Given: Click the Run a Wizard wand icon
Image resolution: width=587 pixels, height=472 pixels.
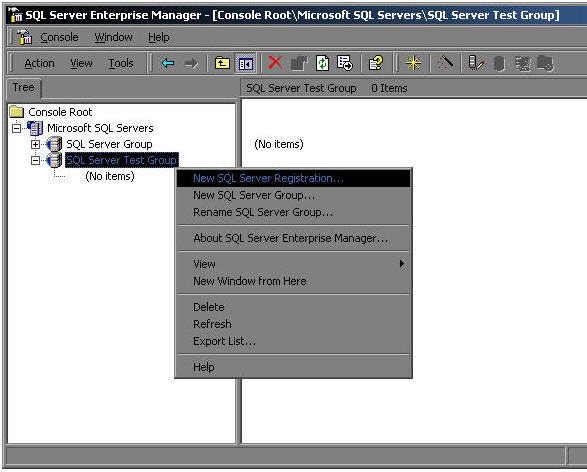Looking at the screenshot, I should tap(445, 63).
